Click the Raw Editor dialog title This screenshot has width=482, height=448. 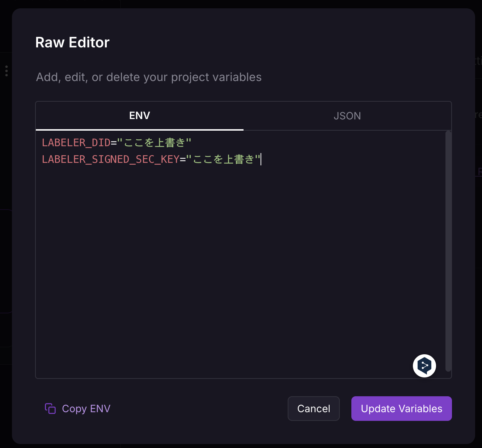(72, 42)
